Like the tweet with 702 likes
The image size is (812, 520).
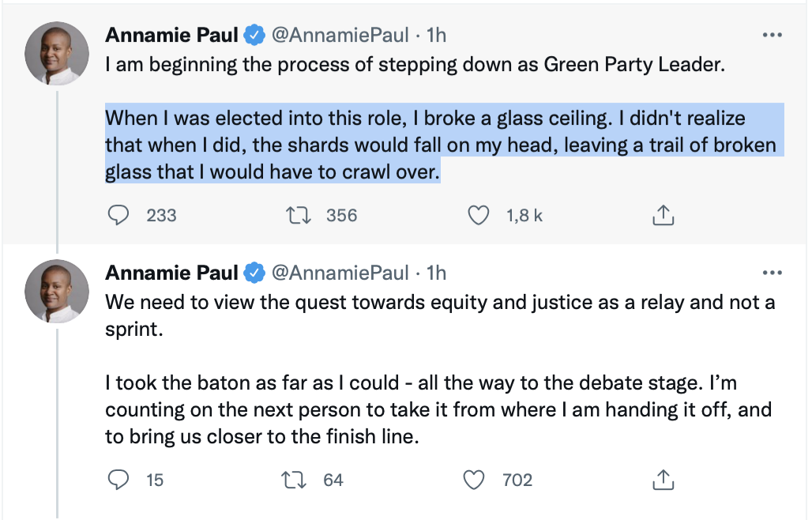[x=474, y=480]
